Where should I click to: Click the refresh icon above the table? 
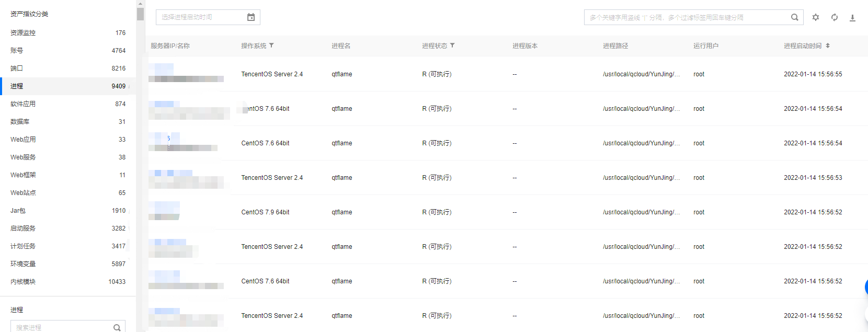835,17
